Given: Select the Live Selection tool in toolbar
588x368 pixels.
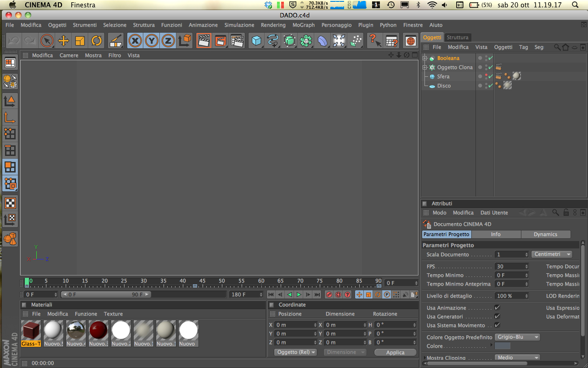Looking at the screenshot, I should tap(47, 40).
